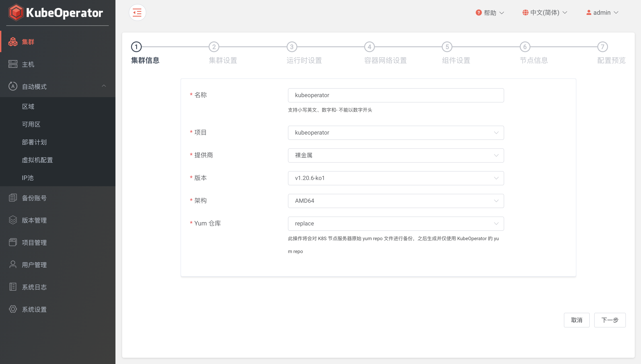Click the 自动模式 sidebar icon
The height and width of the screenshot is (364, 641).
13,86
